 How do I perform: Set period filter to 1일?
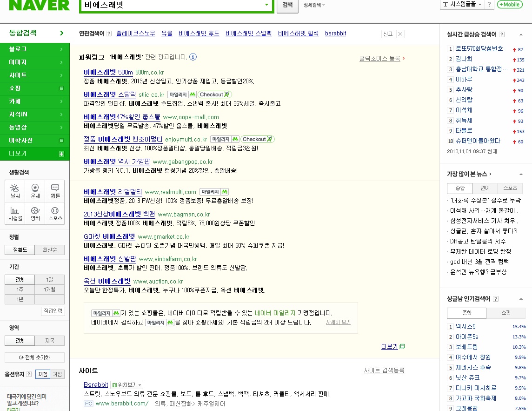point(50,280)
